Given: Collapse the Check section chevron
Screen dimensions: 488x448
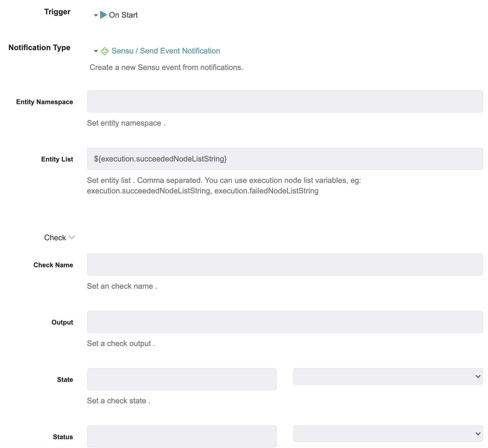Looking at the screenshot, I should click(72, 237).
